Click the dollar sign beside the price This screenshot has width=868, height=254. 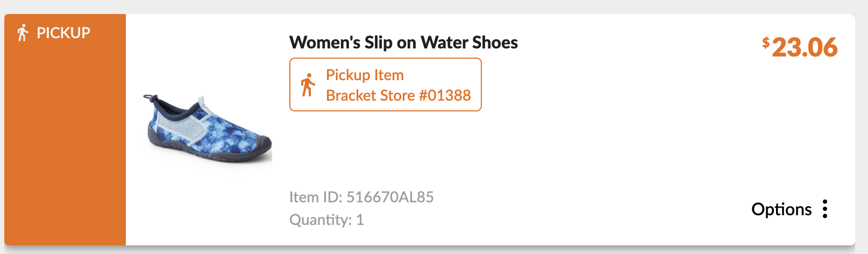pos(766,43)
